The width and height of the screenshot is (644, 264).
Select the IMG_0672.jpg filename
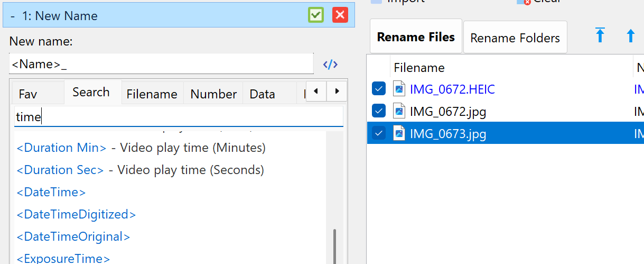[448, 112]
